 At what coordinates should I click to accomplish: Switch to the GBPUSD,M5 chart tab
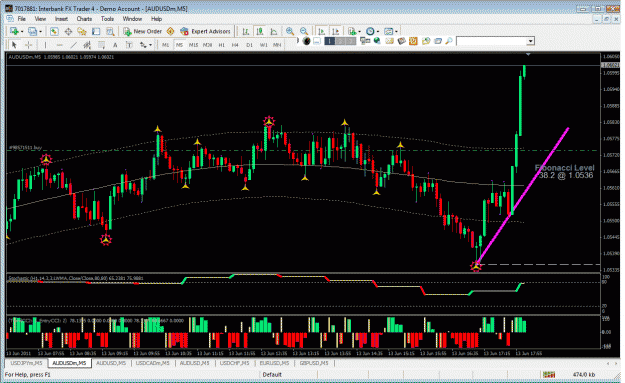314,363
